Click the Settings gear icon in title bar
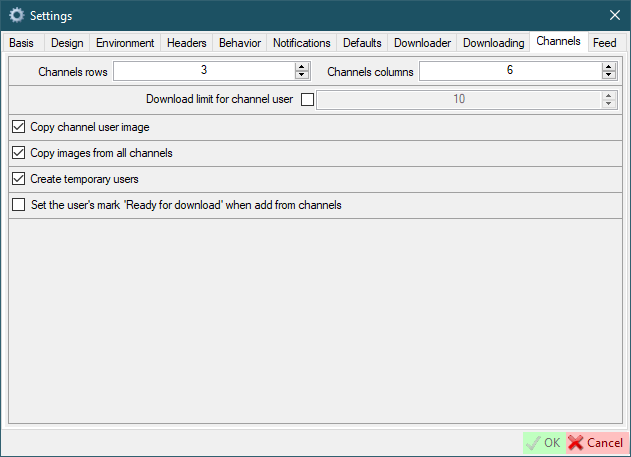The height and width of the screenshot is (457, 631). coord(16,15)
